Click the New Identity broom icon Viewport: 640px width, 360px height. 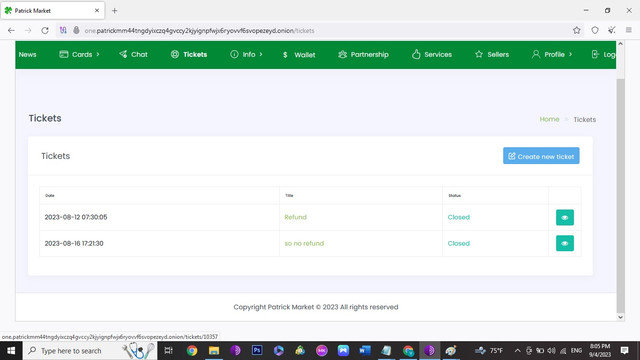pyautogui.click(x=611, y=30)
